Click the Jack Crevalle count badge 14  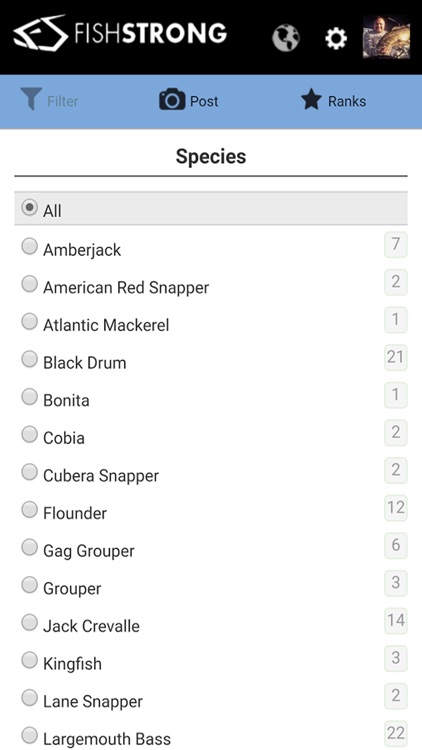396,620
